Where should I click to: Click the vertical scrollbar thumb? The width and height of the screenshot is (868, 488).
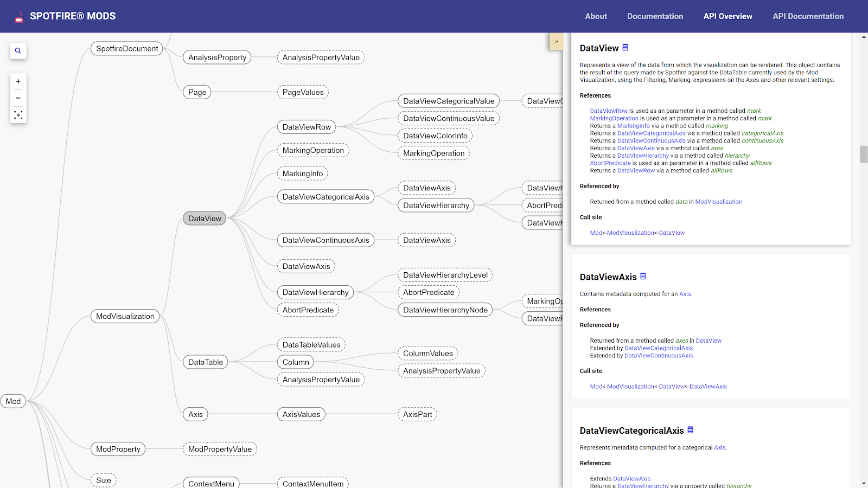864,154
